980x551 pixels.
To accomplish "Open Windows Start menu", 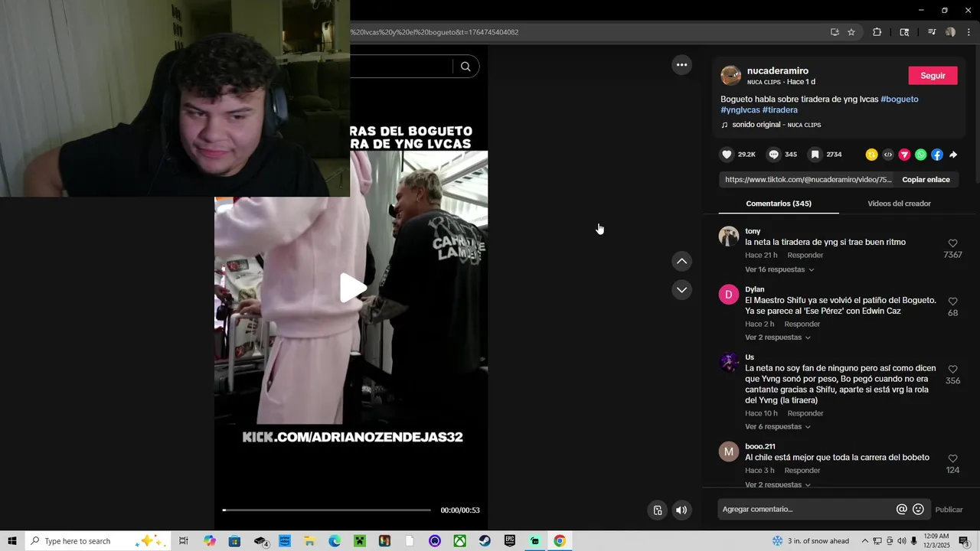I will (x=12, y=541).
